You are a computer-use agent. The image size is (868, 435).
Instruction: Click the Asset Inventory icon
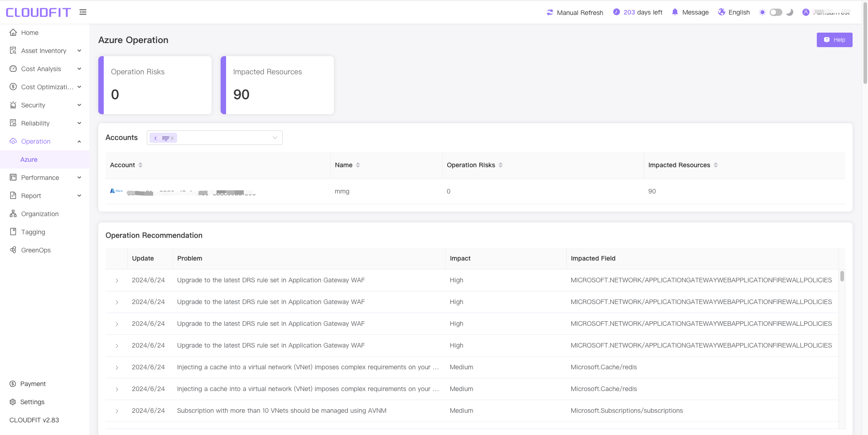pyautogui.click(x=13, y=51)
